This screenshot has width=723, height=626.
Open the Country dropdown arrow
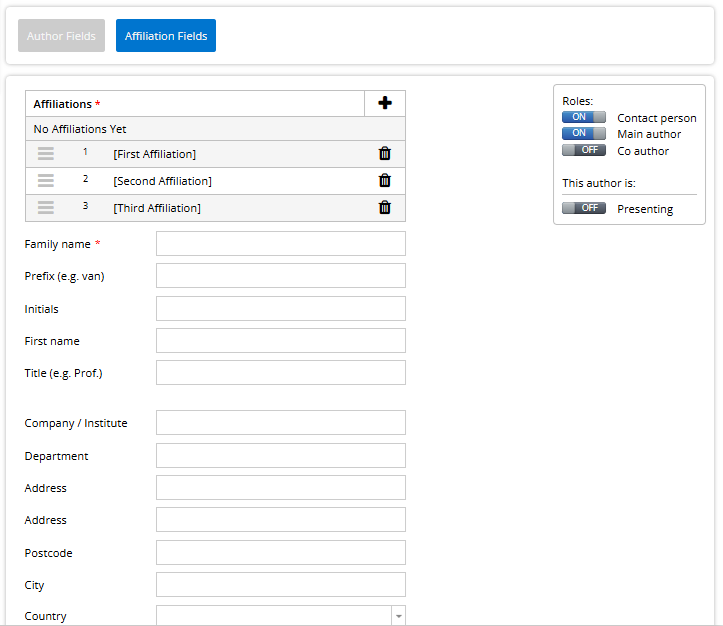pyautogui.click(x=398, y=616)
